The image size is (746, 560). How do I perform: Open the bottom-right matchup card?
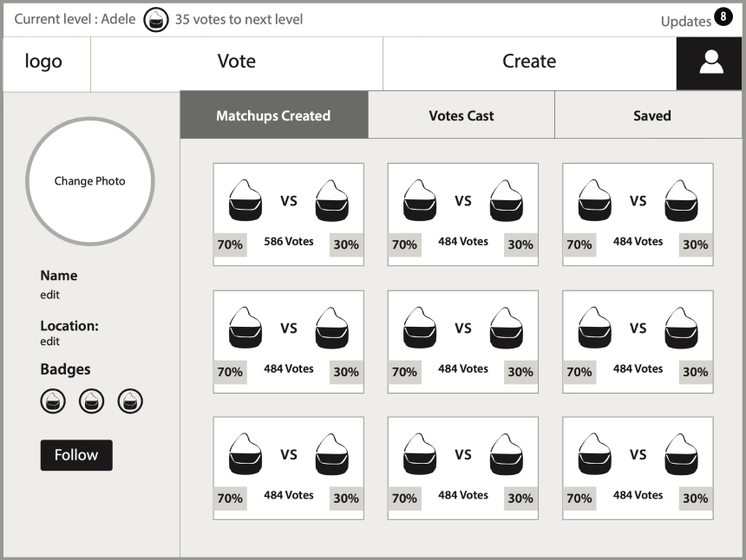coord(638,468)
